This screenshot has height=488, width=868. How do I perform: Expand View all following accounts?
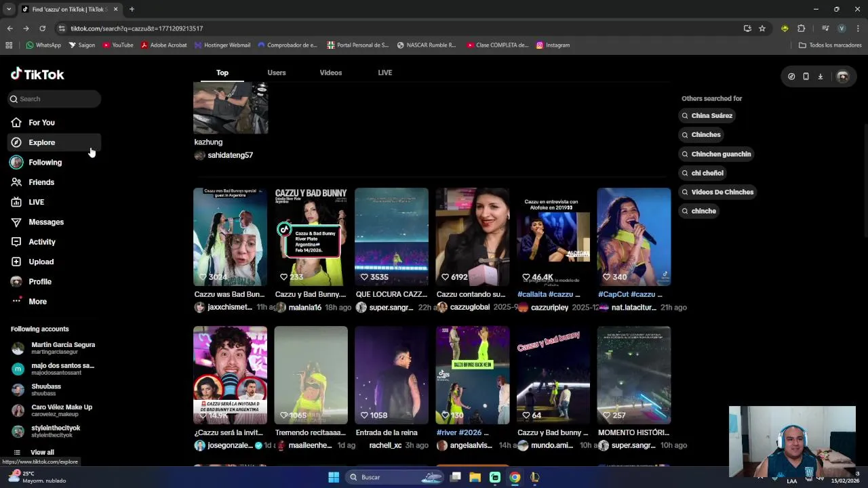point(42,452)
